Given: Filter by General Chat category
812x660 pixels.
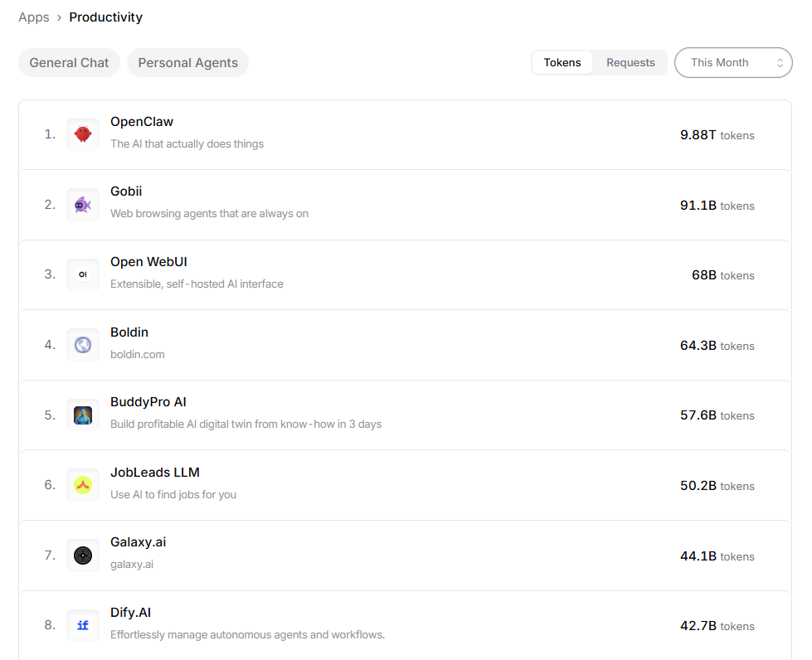Looking at the screenshot, I should (x=69, y=63).
